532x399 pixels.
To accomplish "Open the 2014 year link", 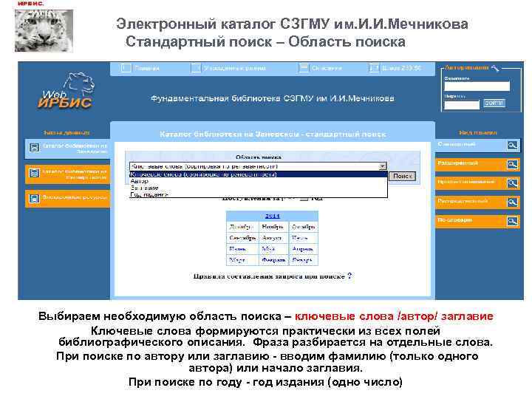I will click(x=272, y=216).
